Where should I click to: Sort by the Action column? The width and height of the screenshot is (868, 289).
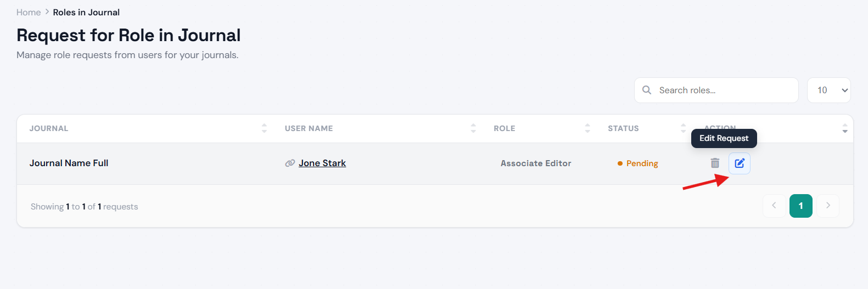pos(844,128)
